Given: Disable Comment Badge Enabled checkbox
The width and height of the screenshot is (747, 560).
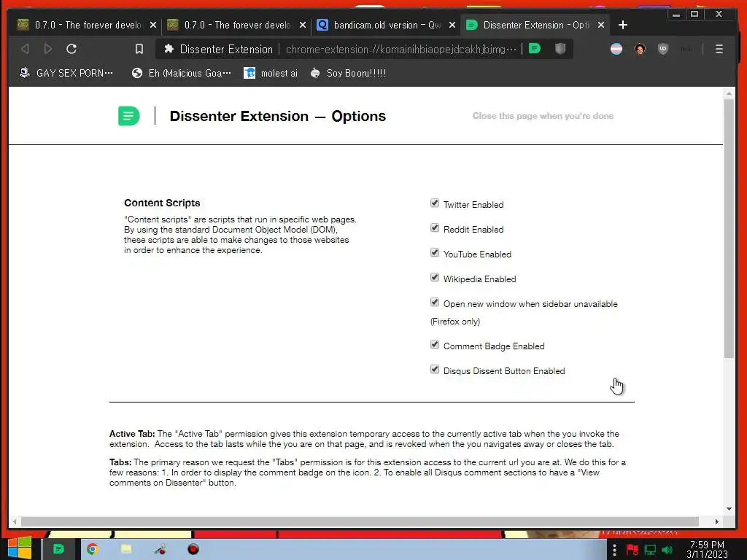Looking at the screenshot, I should tap(435, 345).
